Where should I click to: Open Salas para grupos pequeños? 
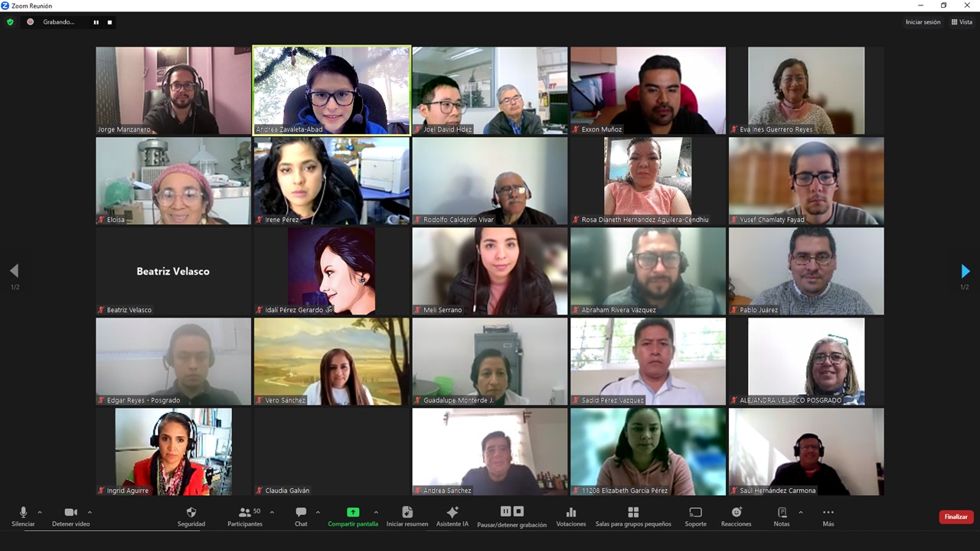pos(632,513)
